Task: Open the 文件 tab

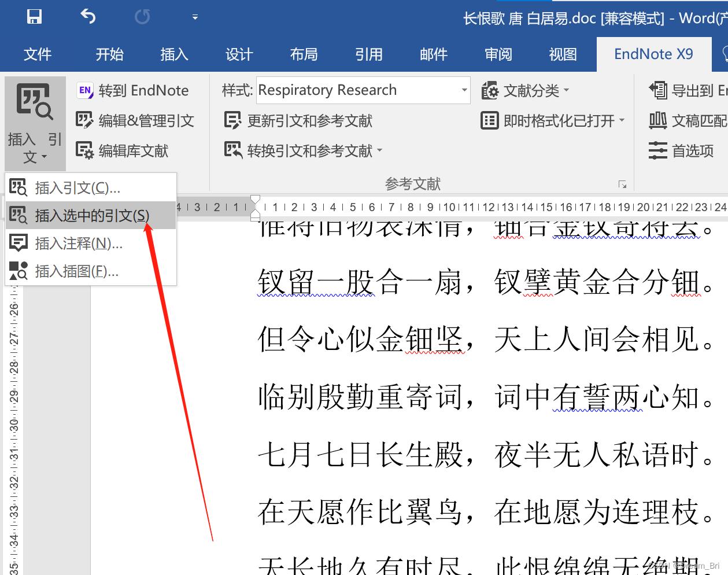Action: pos(38,54)
